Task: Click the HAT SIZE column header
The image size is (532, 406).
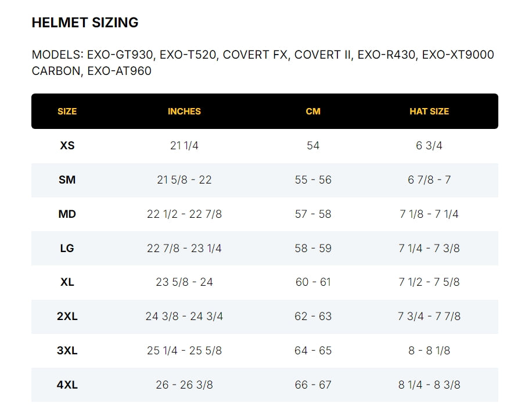Action: (429, 112)
